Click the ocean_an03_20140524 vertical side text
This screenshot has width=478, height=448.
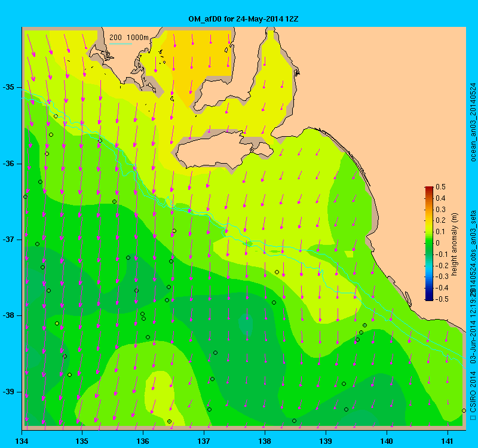pyautogui.click(x=473, y=122)
